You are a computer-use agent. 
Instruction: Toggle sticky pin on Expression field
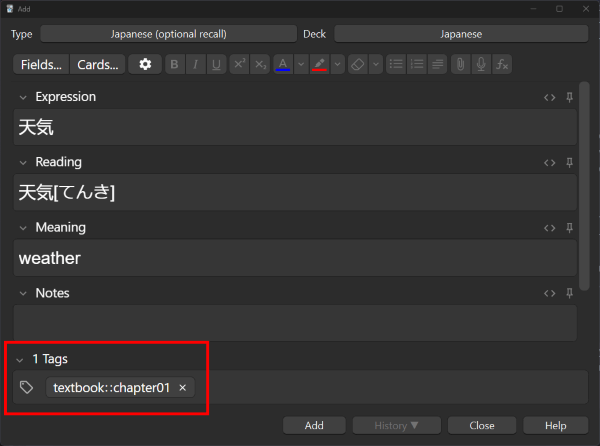tap(569, 97)
